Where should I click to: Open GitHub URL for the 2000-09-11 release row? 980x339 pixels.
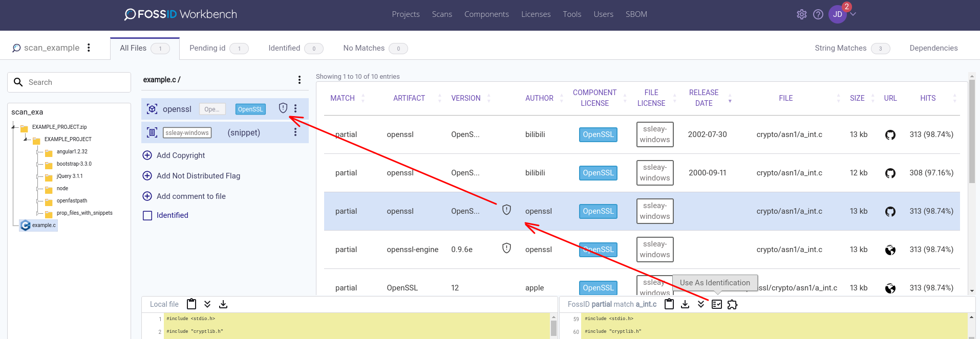[890, 173]
